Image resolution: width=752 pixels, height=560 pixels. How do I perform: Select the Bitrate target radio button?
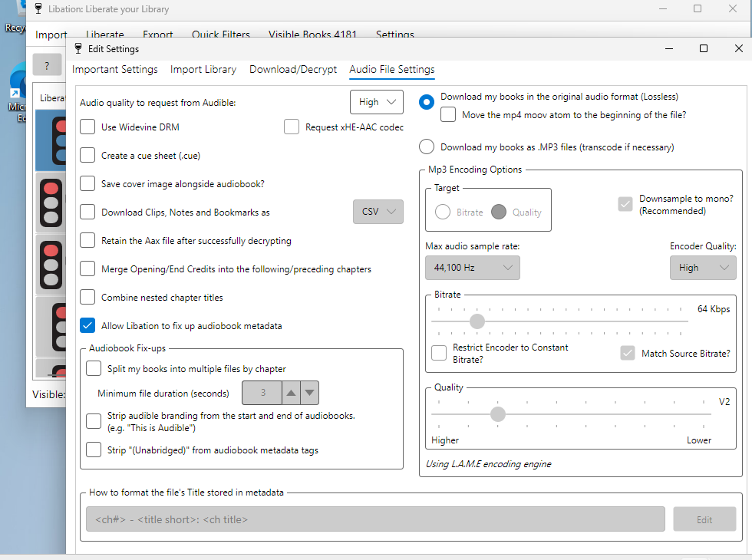click(x=443, y=212)
